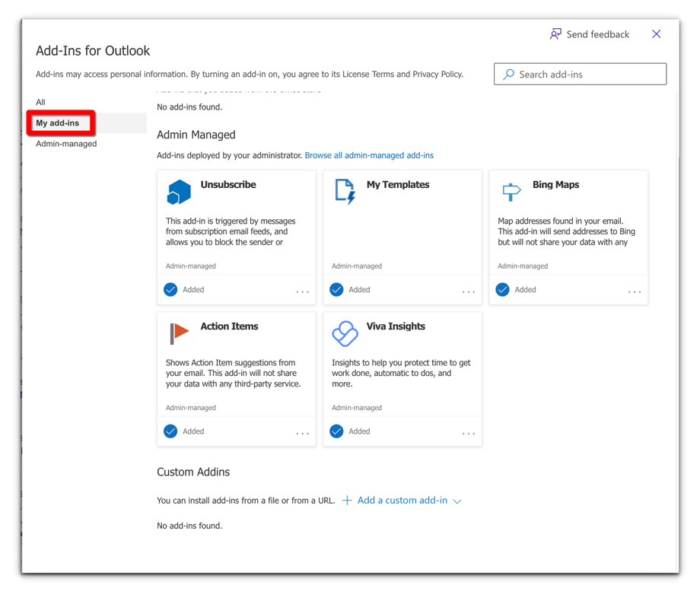Select the All category in sidebar
This screenshot has height=595, width=700.
(x=41, y=102)
